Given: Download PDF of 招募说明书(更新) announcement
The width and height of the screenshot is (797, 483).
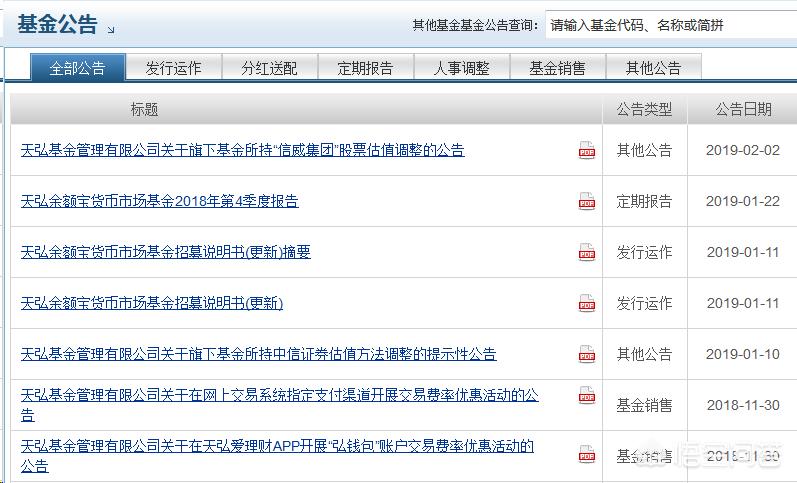Looking at the screenshot, I should coord(586,303).
